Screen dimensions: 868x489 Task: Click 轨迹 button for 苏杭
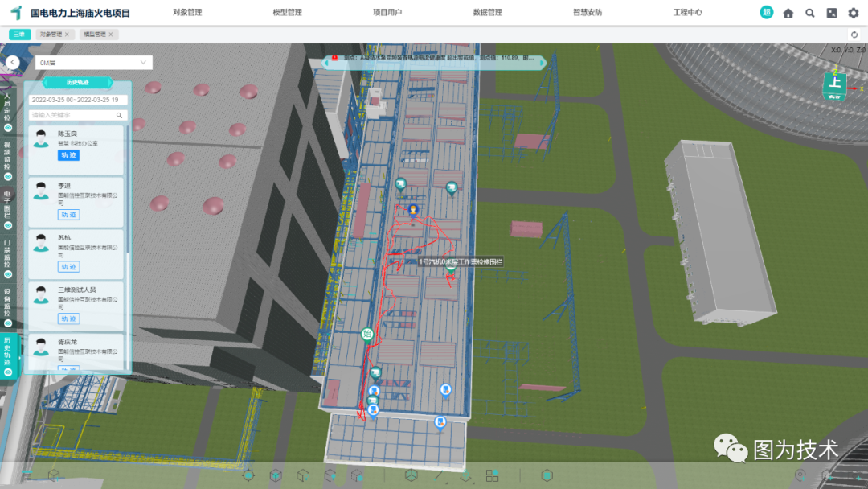click(68, 267)
